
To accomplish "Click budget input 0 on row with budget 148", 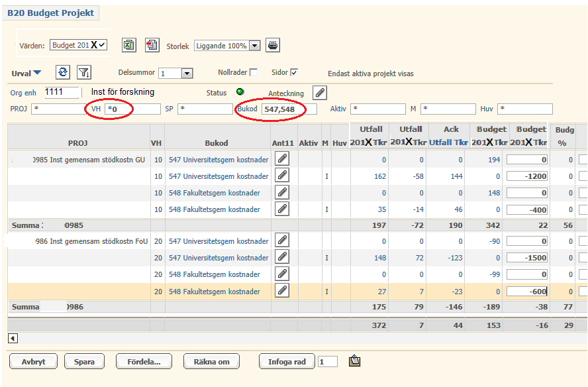I will click(x=527, y=193).
